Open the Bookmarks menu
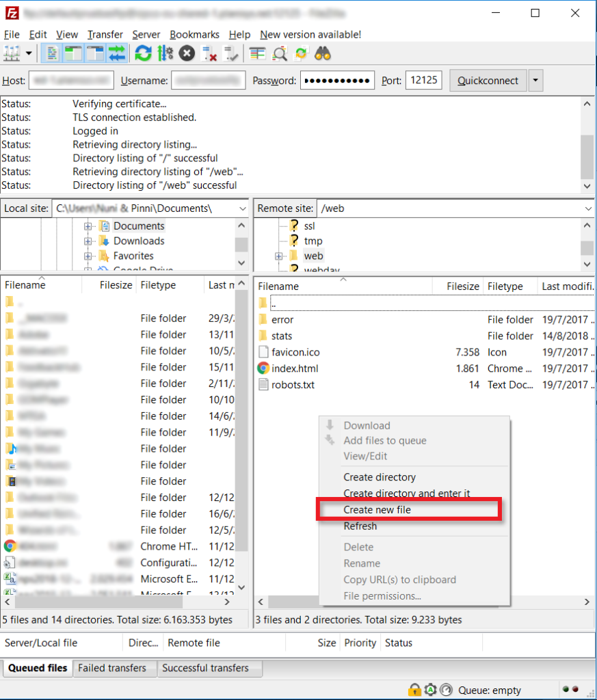 [194, 34]
